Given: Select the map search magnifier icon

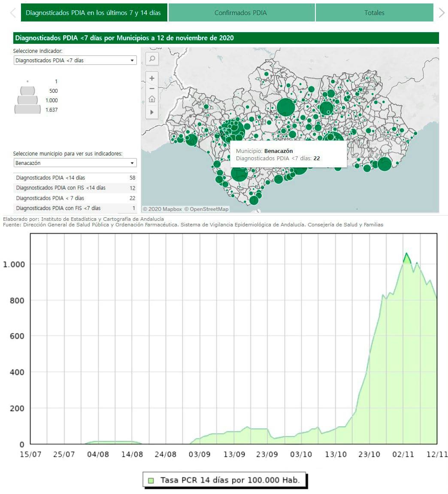Looking at the screenshot, I should (152, 59).
